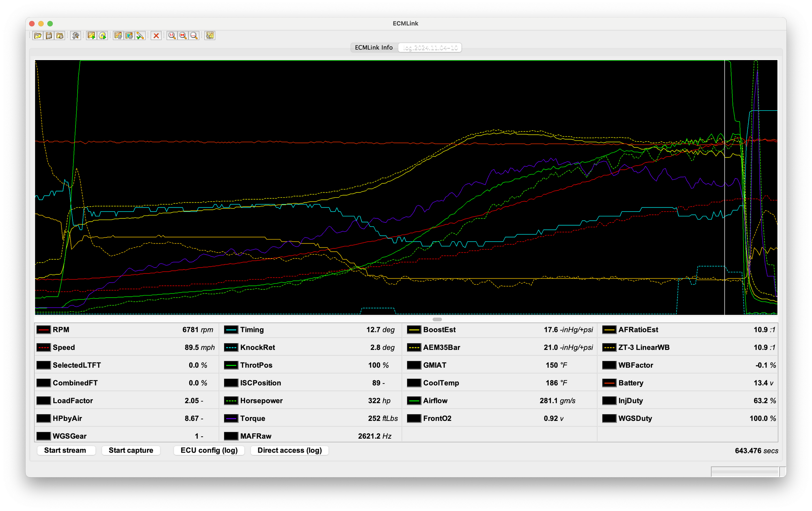Open ECU config (log)
Screen dimensions: 812x511
click(x=209, y=450)
